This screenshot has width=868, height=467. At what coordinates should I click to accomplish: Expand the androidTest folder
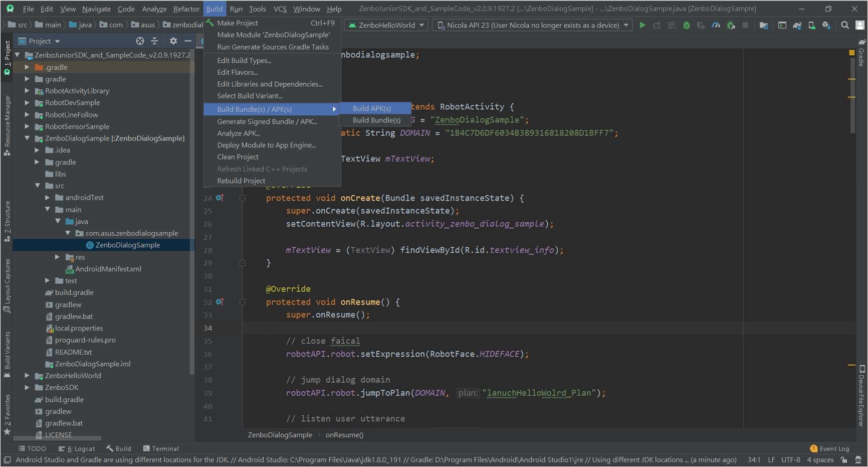click(x=47, y=198)
